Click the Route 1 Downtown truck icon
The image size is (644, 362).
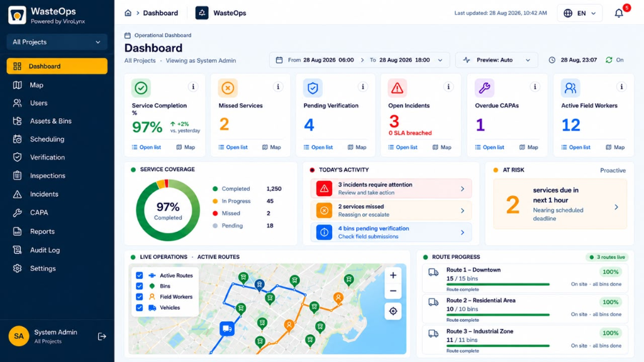click(x=433, y=272)
